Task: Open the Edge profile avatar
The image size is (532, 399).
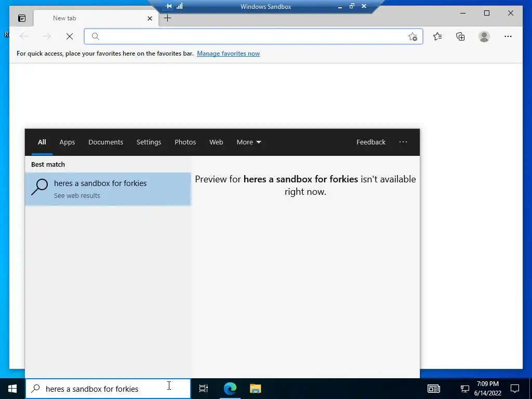Action: click(484, 36)
